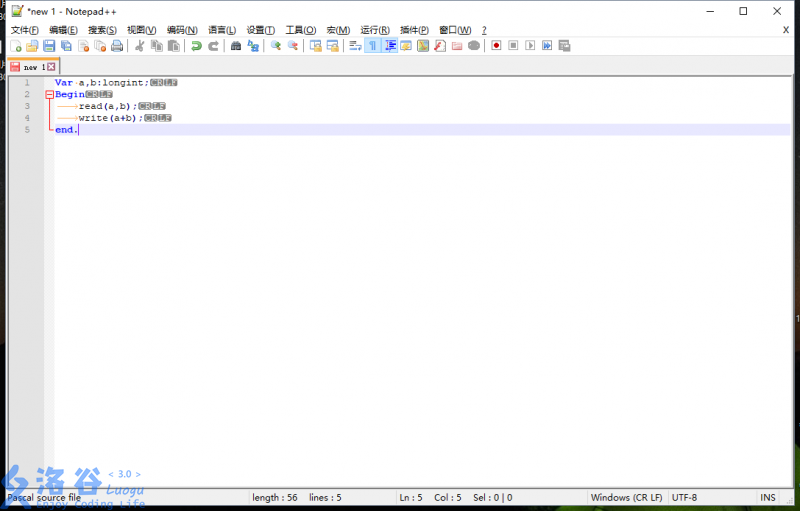Close the 'new 1' tab with its X
800x511 pixels.
coord(51,67)
